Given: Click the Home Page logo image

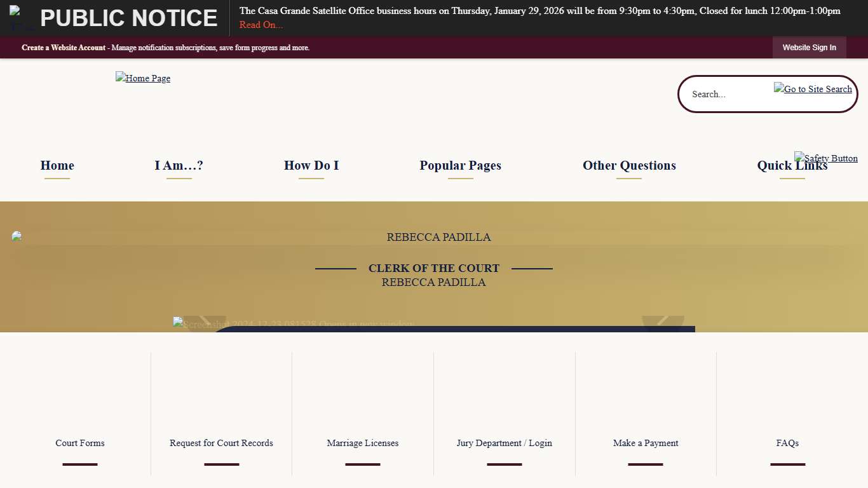Looking at the screenshot, I should [x=143, y=78].
